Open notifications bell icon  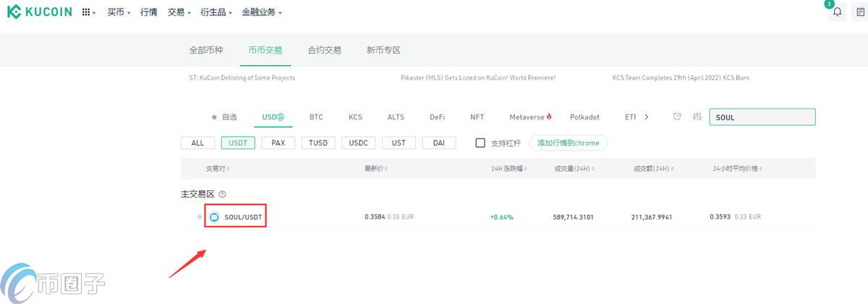tap(838, 12)
